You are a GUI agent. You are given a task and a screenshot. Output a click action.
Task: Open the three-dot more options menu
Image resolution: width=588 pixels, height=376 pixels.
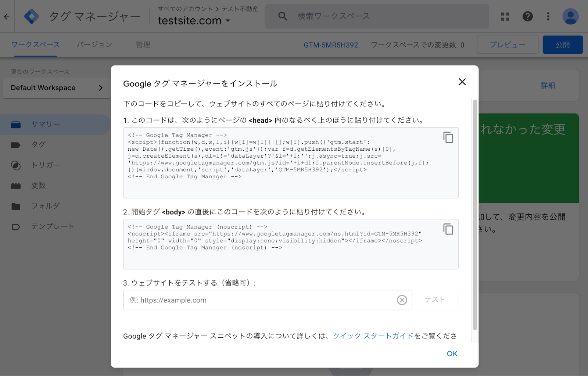[548, 17]
